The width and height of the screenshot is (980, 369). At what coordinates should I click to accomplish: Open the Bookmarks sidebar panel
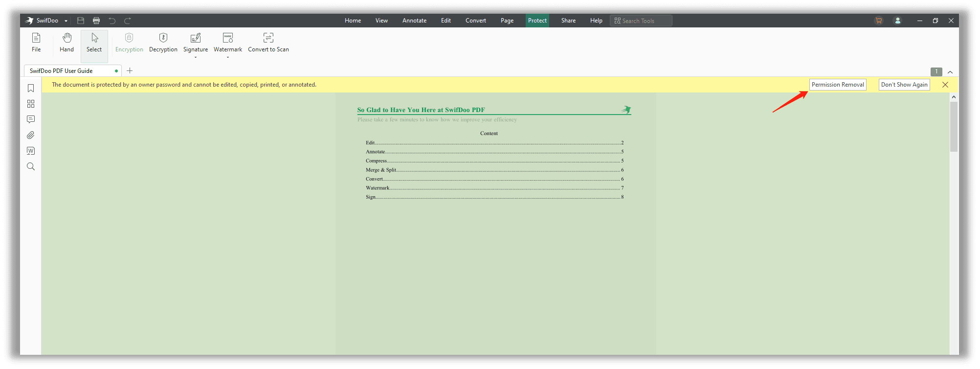coord(31,88)
